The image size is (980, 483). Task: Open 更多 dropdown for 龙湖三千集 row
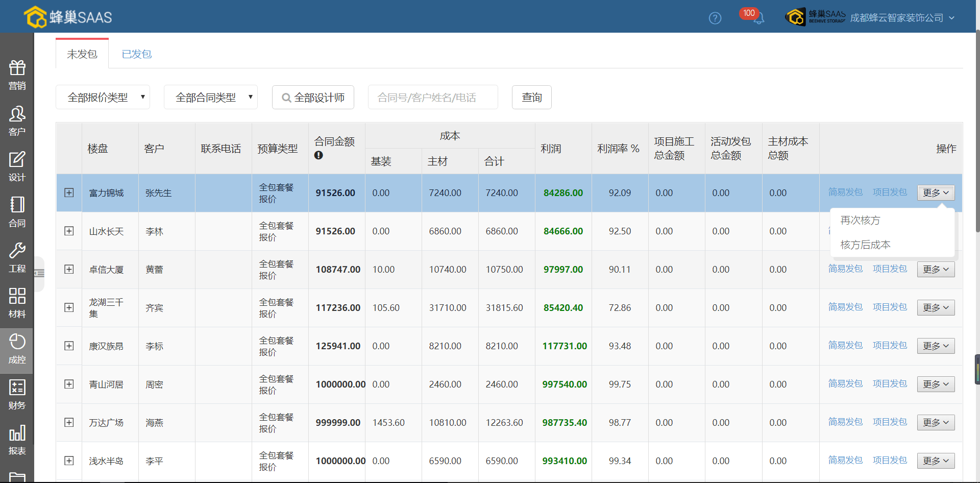935,307
